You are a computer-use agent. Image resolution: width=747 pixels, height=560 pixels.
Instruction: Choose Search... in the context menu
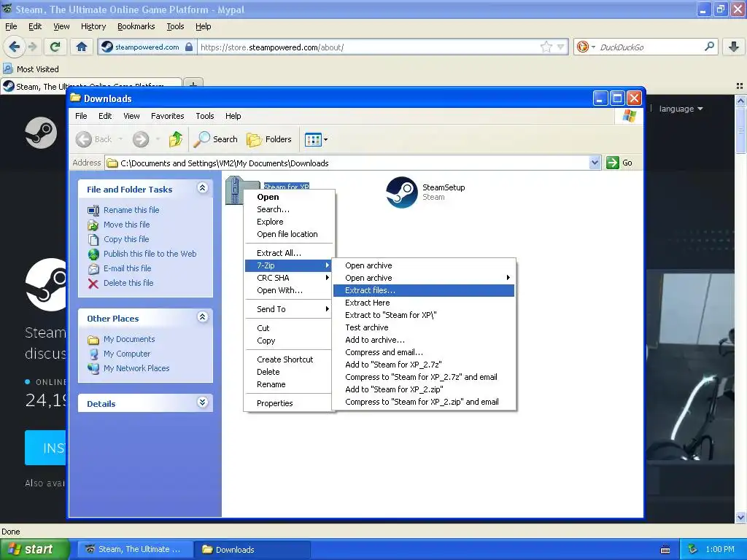pyautogui.click(x=289, y=209)
